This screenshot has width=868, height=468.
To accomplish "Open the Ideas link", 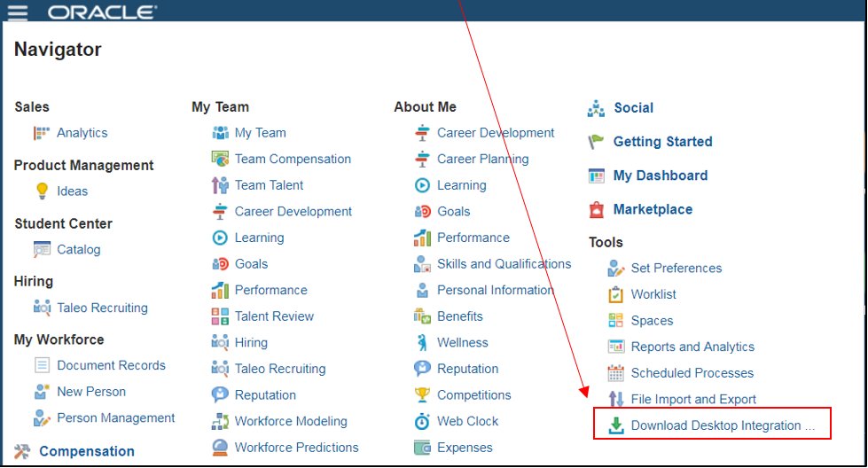I will (x=72, y=191).
